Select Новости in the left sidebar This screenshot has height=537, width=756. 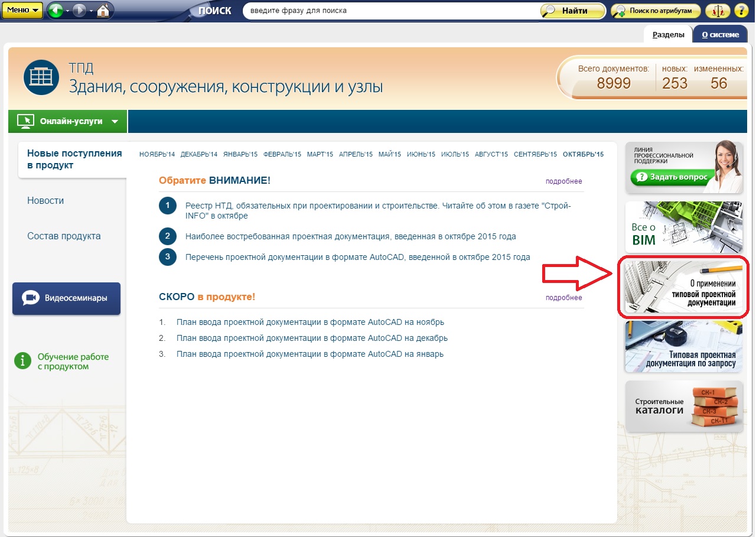click(x=45, y=201)
